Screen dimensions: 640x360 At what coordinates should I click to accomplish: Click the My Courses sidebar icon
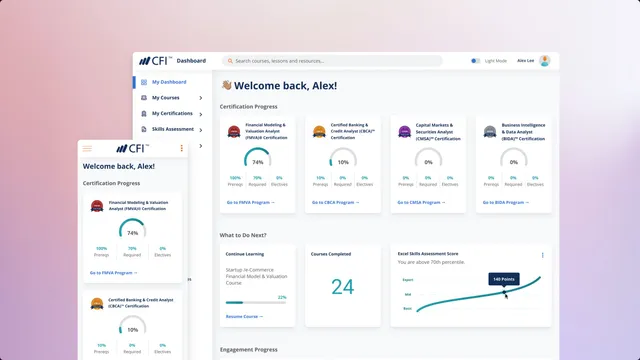click(x=144, y=98)
